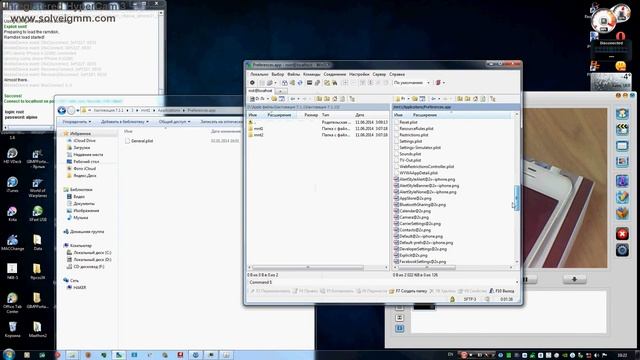Viewport: 640px width, 360px height.
Task: Click F7 Создать папку button
Action: tap(408, 291)
